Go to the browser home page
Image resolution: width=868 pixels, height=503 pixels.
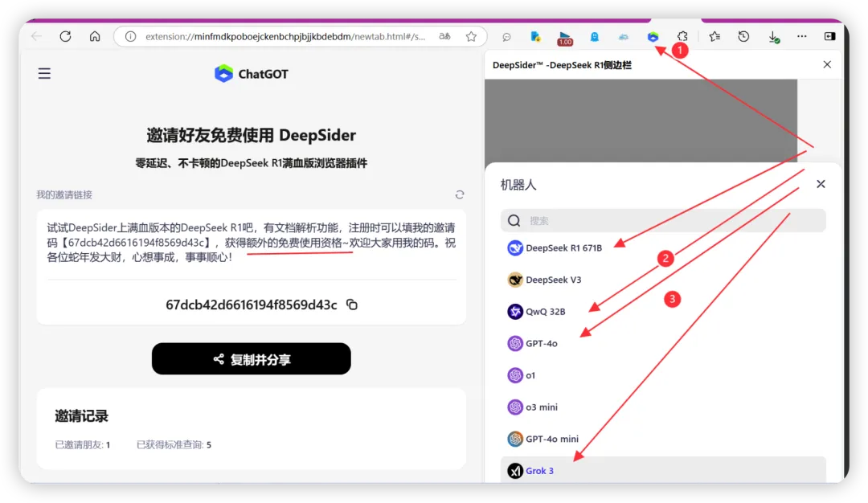(95, 36)
